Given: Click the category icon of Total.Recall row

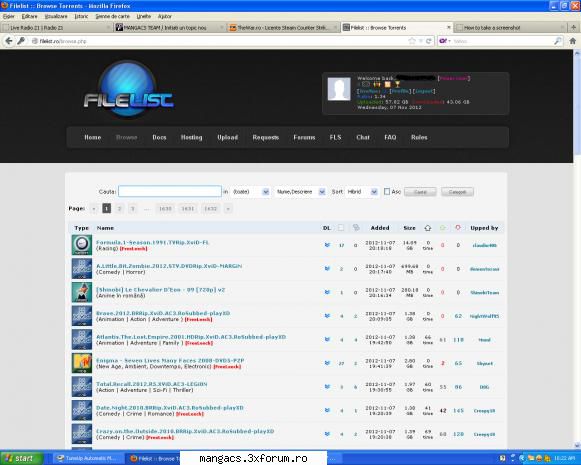Looking at the screenshot, I should [x=82, y=387].
